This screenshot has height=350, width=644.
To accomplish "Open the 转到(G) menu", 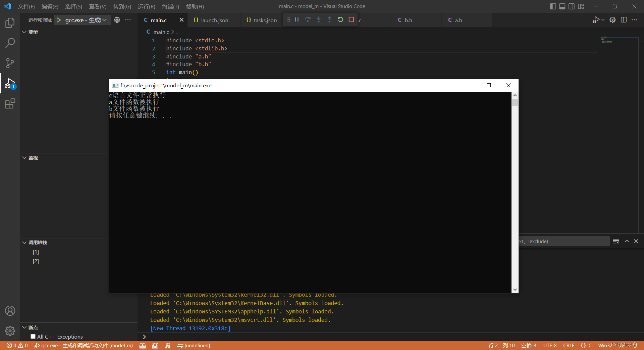I will [122, 6].
